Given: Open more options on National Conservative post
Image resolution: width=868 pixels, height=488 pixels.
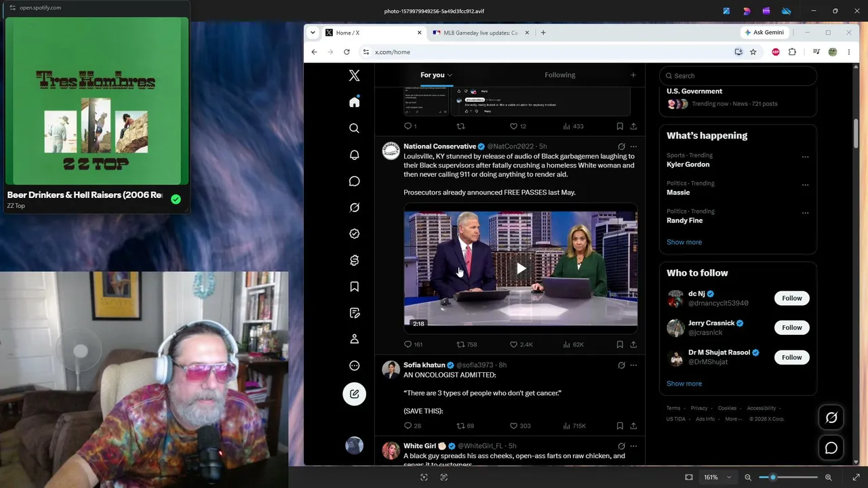Looking at the screenshot, I should pyautogui.click(x=633, y=146).
